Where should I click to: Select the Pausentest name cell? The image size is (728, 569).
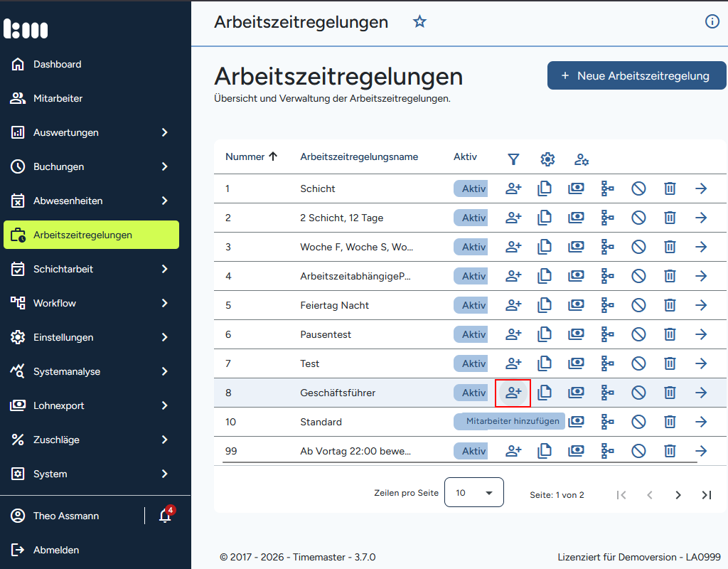326,334
